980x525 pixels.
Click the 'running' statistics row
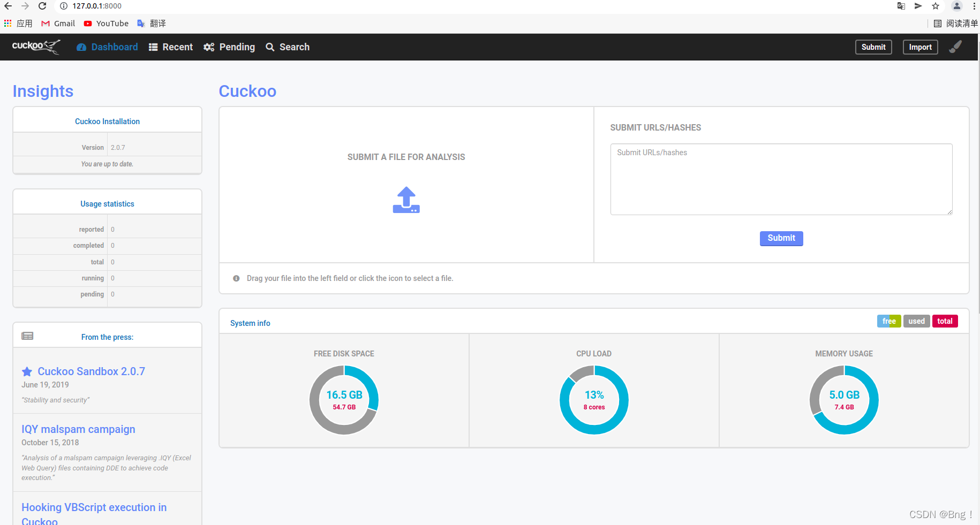pyautogui.click(x=107, y=278)
